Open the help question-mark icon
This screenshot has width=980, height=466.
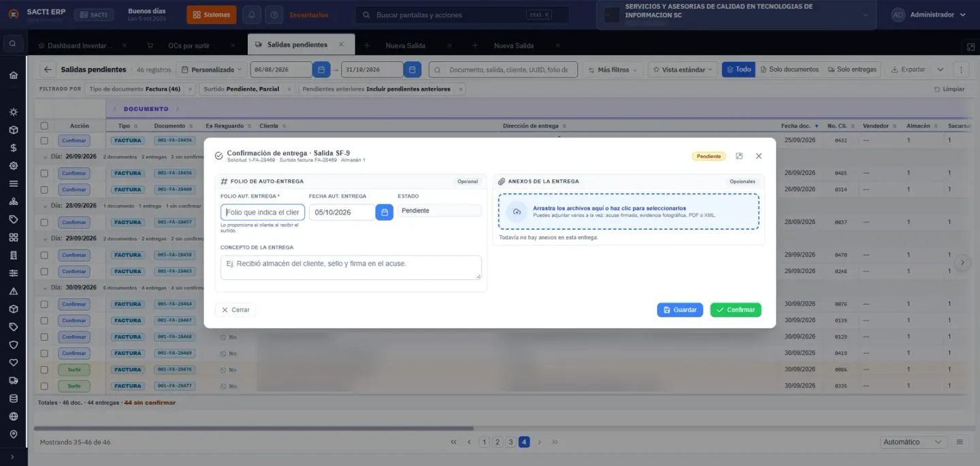pos(274,14)
